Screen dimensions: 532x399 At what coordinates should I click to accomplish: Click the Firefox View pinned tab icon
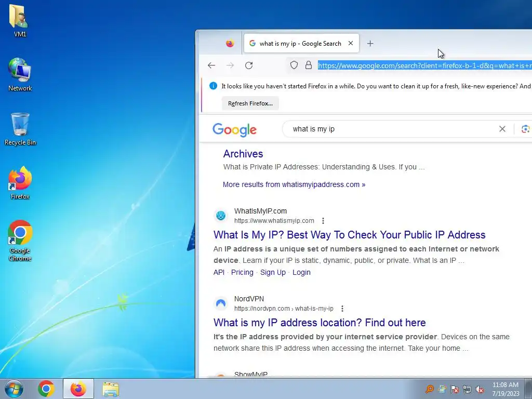(230, 44)
